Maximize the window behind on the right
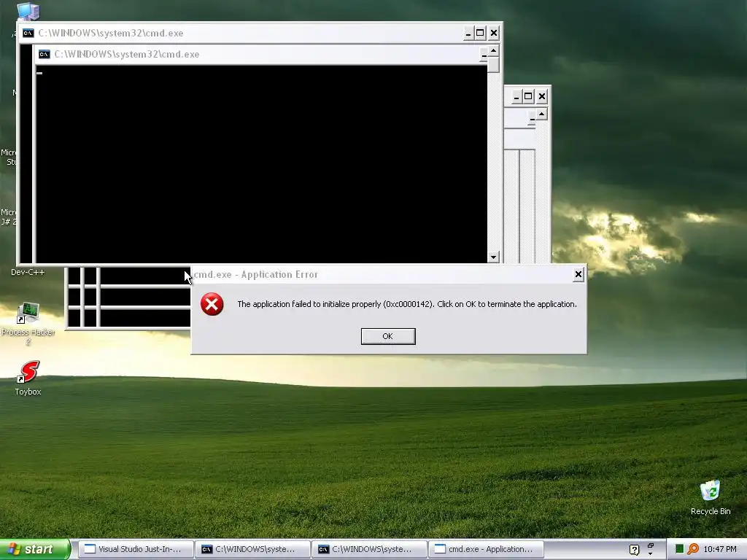 (528, 97)
